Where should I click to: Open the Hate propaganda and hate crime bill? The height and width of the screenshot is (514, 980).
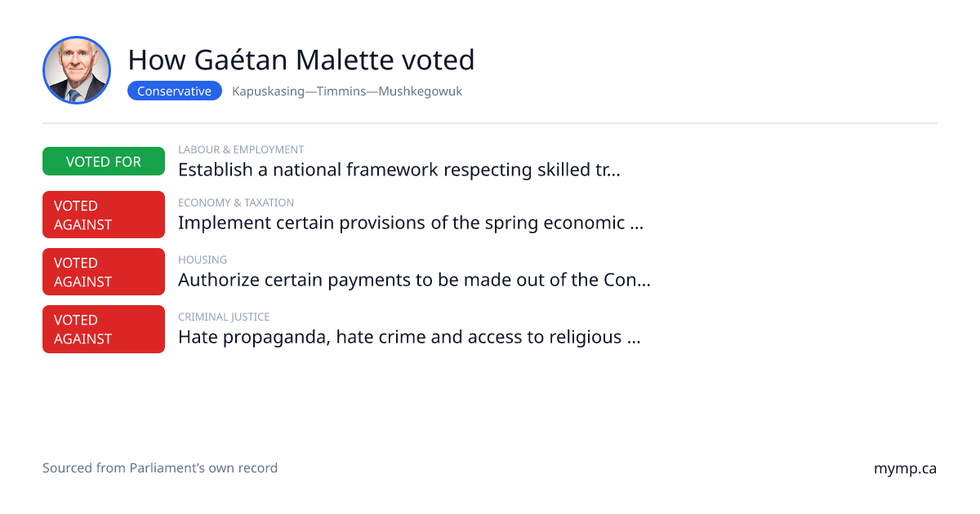coord(409,337)
